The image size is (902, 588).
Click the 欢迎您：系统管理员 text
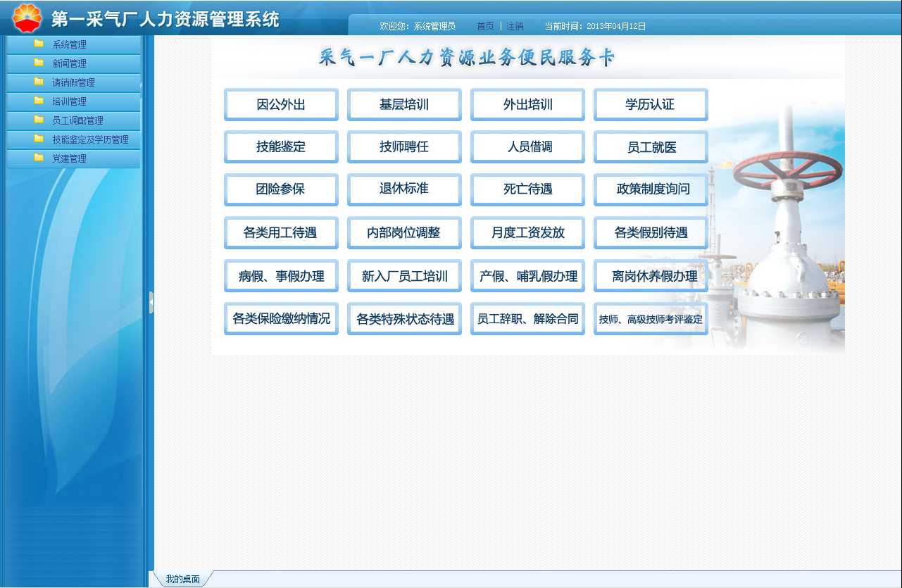418,26
